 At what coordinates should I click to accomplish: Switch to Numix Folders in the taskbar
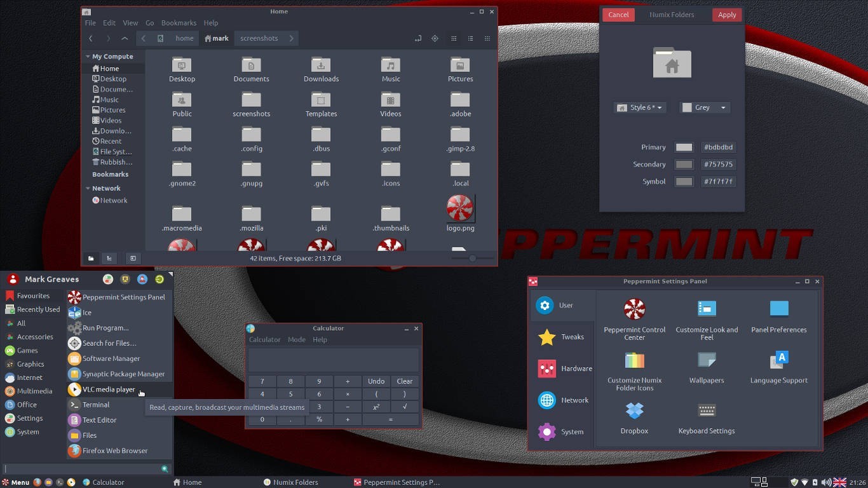[x=291, y=482]
